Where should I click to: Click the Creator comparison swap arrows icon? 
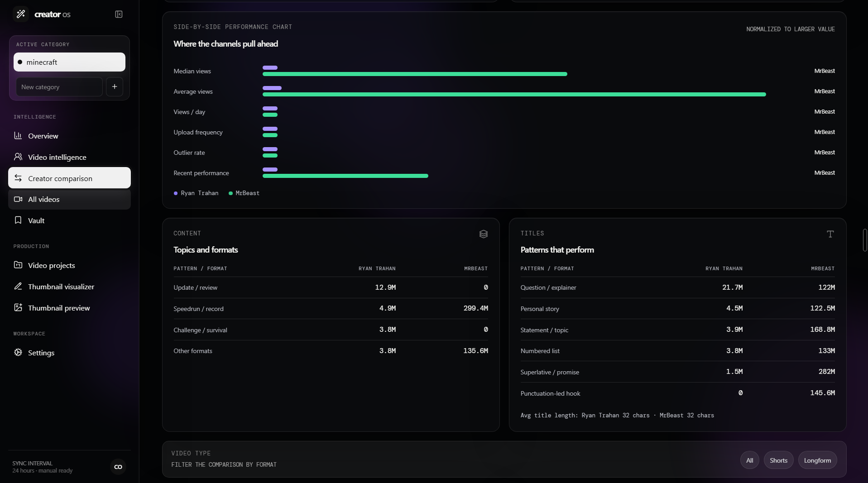[18, 178]
